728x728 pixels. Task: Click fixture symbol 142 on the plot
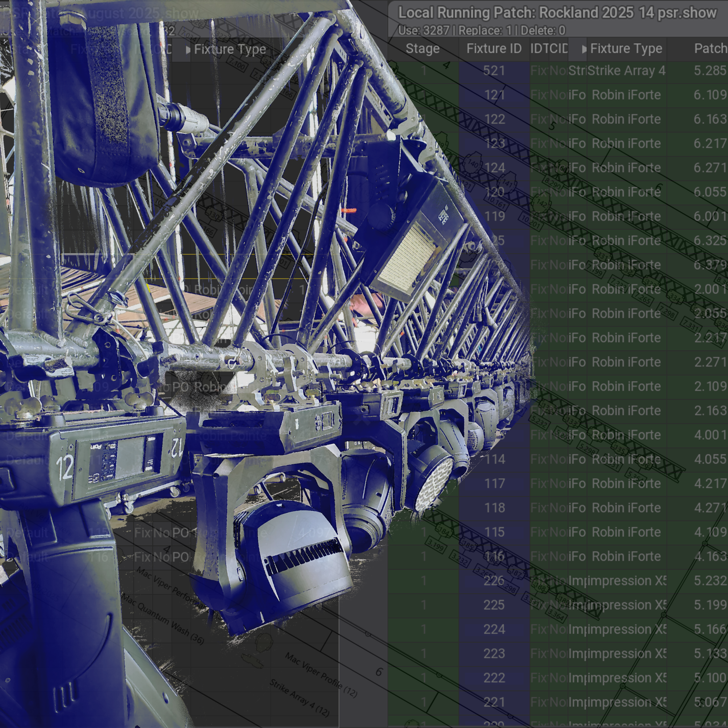(x=541, y=203)
